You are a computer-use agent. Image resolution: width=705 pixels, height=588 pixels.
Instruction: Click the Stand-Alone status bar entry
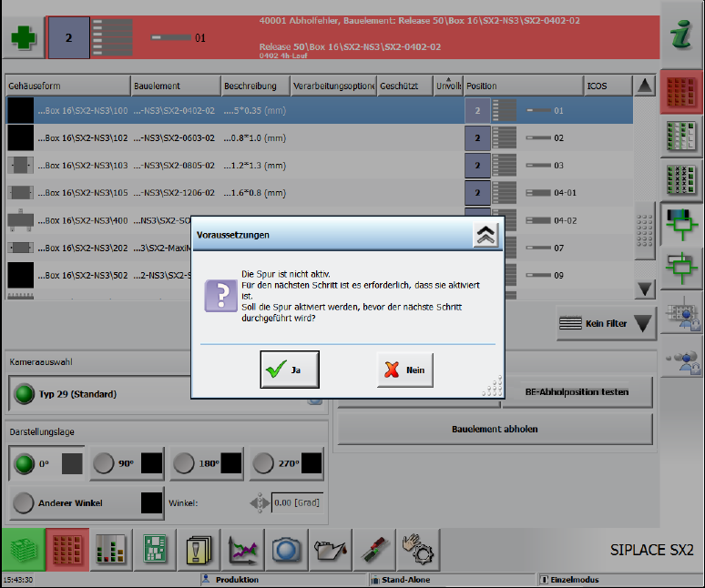(x=452, y=580)
